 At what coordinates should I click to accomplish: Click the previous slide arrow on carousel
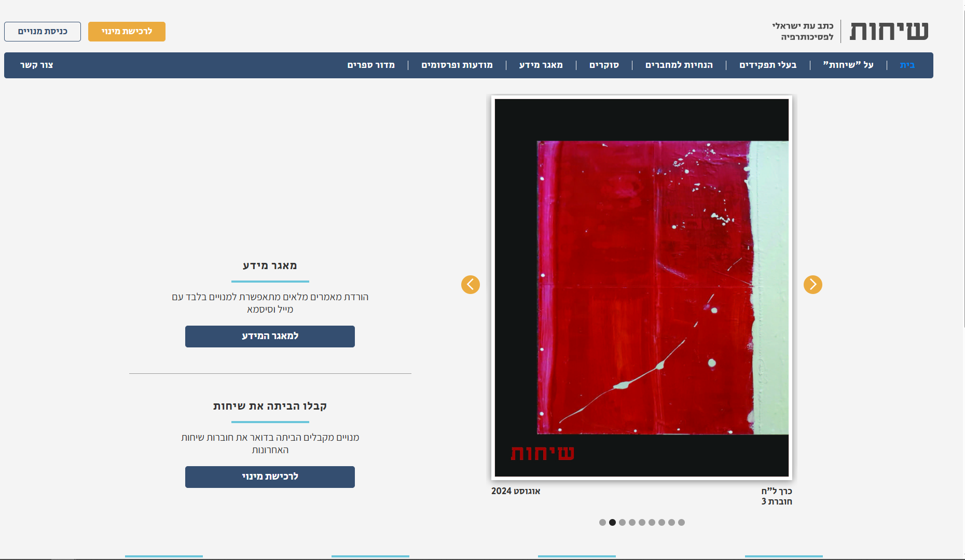click(471, 285)
